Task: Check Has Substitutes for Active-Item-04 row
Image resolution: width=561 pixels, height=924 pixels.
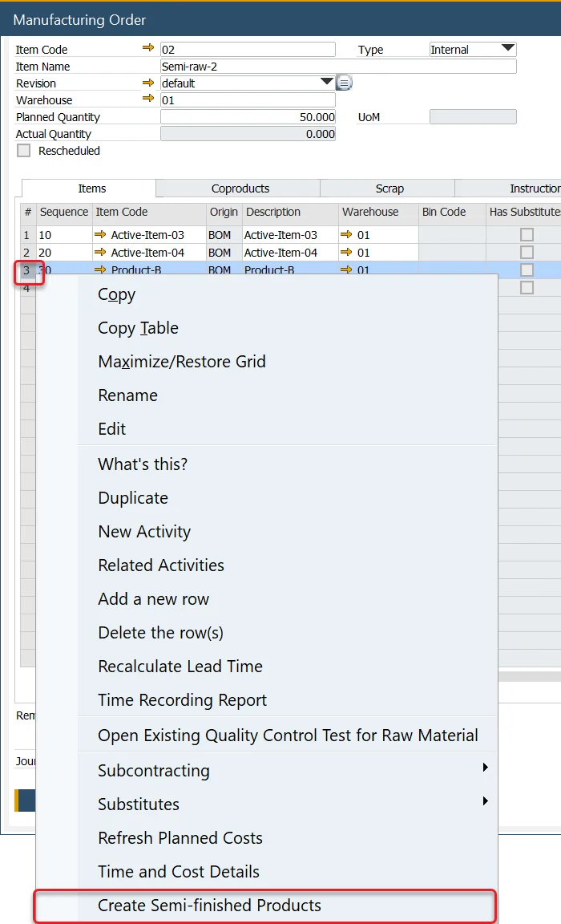Action: click(527, 253)
